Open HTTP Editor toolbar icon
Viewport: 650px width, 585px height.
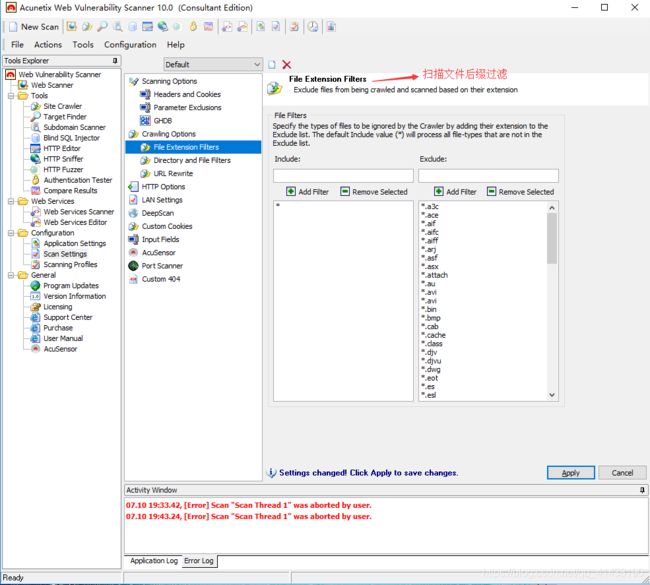pyautogui.click(x=148, y=27)
